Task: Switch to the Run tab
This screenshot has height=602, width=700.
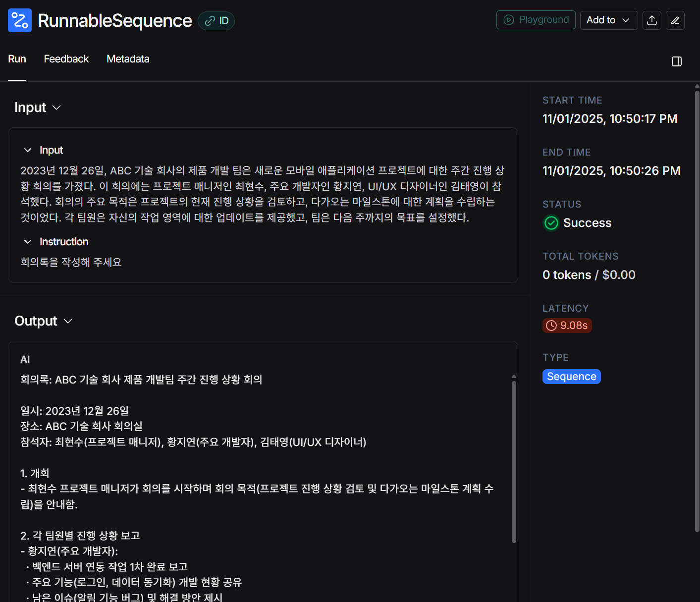Action: [x=17, y=59]
